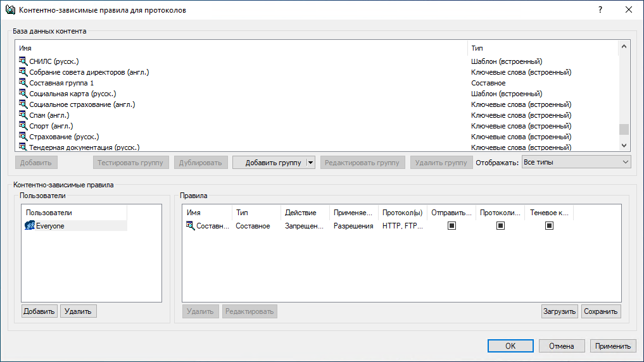Image resolution: width=644 pixels, height=362 pixels.
Task: Click Удалить under the users list
Action: pos(78,311)
